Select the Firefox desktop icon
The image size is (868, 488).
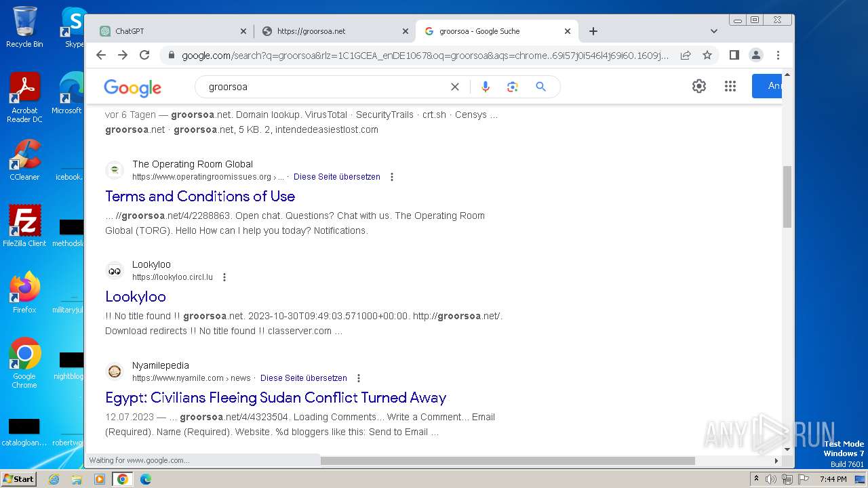pos(24,293)
